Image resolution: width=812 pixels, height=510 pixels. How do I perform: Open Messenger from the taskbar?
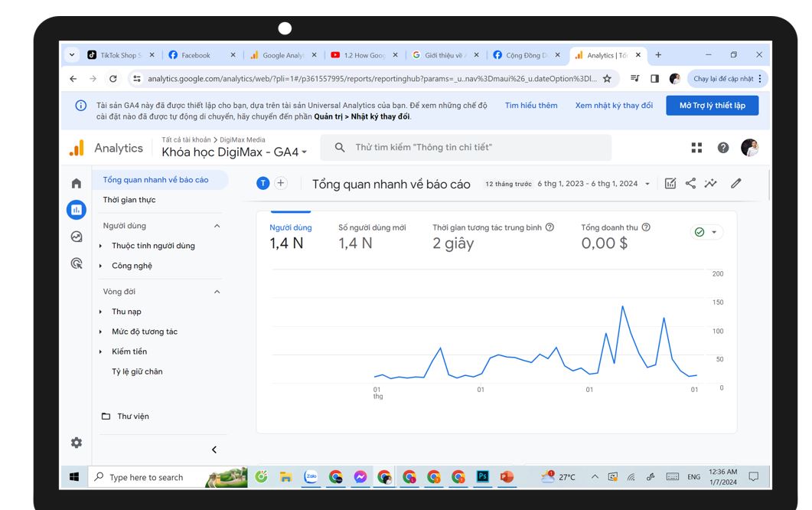(360, 476)
